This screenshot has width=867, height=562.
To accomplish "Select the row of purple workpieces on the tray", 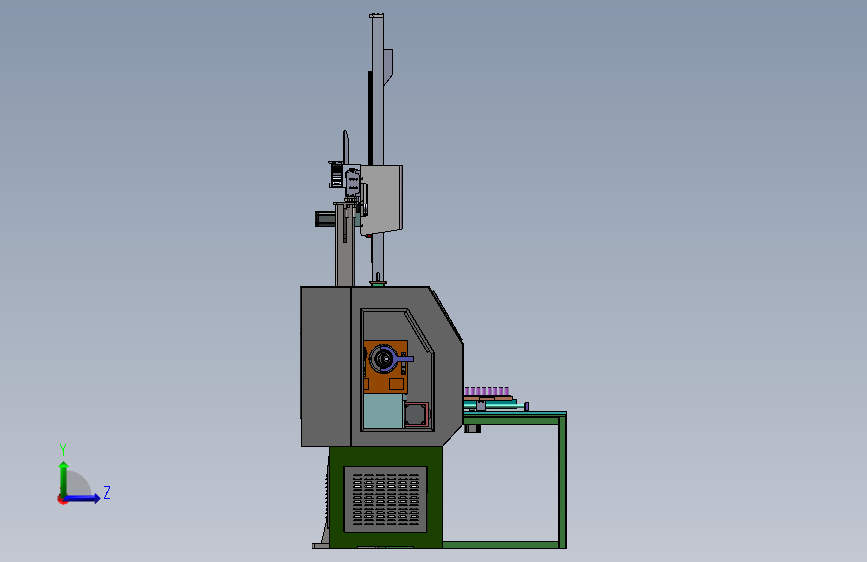I will (486, 391).
